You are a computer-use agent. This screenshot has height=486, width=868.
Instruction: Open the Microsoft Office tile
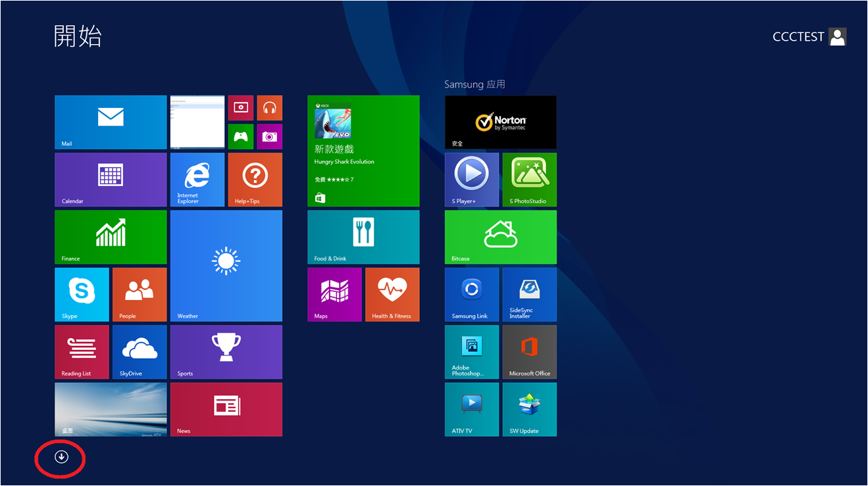pos(529,352)
